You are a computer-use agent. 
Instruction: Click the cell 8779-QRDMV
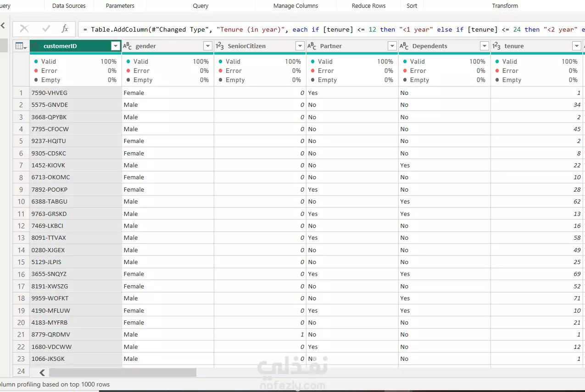(x=76, y=334)
